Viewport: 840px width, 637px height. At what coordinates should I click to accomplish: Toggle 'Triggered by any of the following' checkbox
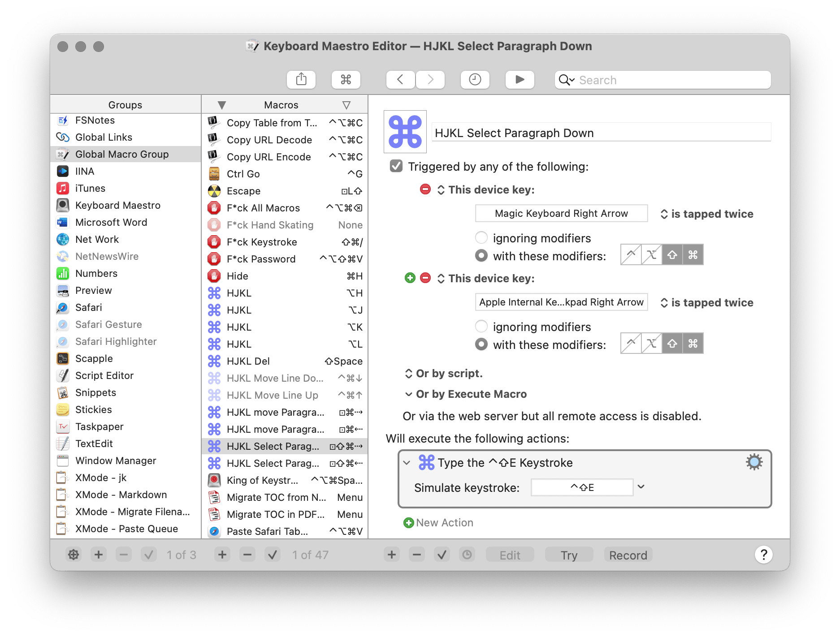[x=396, y=166]
